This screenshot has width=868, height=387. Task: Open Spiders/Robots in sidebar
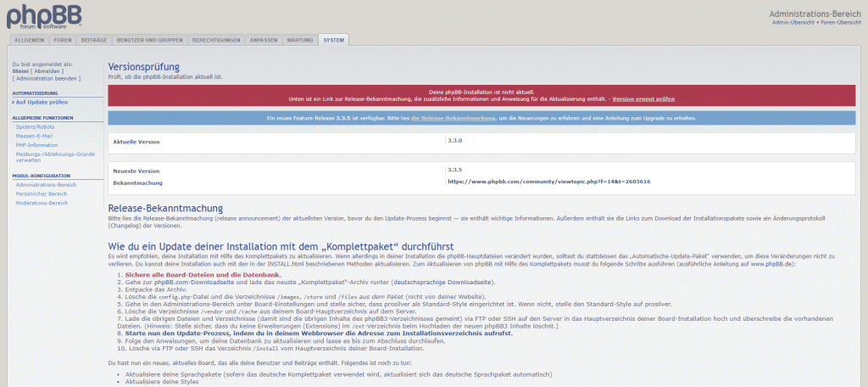(x=35, y=127)
